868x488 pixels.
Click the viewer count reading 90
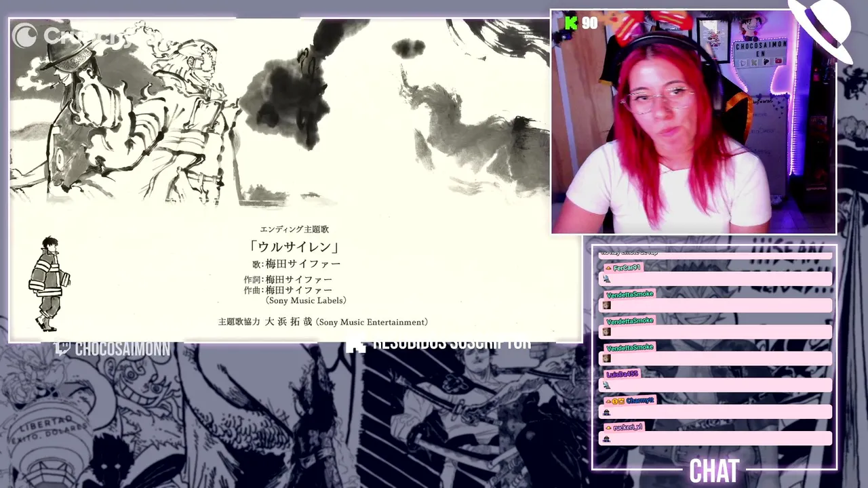[590, 23]
